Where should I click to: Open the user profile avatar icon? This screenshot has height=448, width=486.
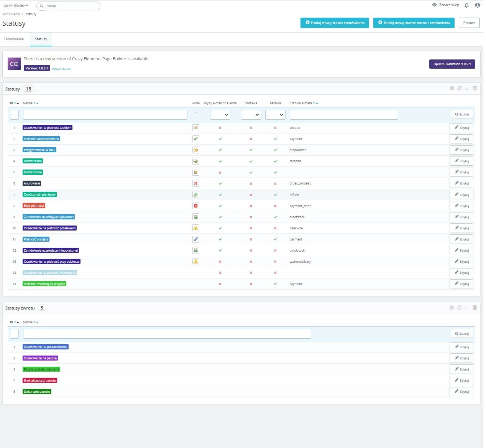coord(477,5)
